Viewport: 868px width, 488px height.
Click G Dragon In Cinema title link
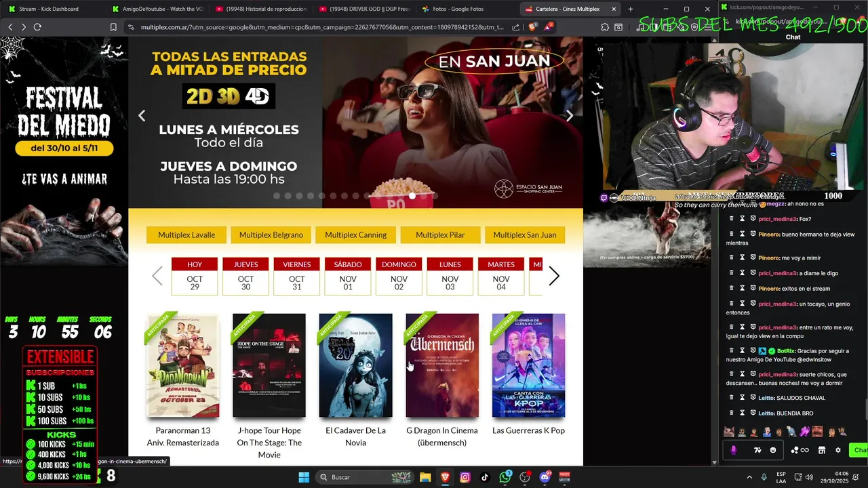[x=442, y=436]
